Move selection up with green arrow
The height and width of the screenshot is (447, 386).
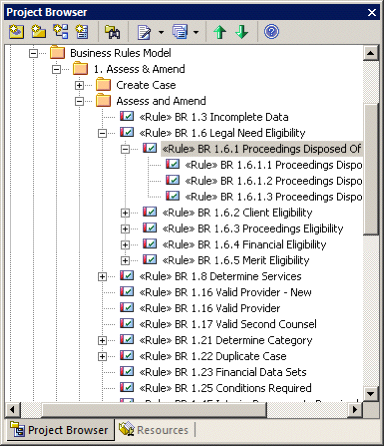pyautogui.click(x=220, y=32)
